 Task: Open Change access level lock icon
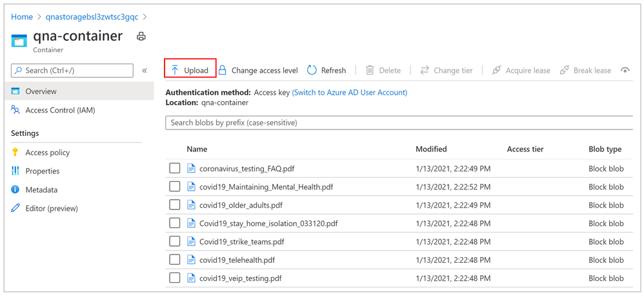[223, 70]
